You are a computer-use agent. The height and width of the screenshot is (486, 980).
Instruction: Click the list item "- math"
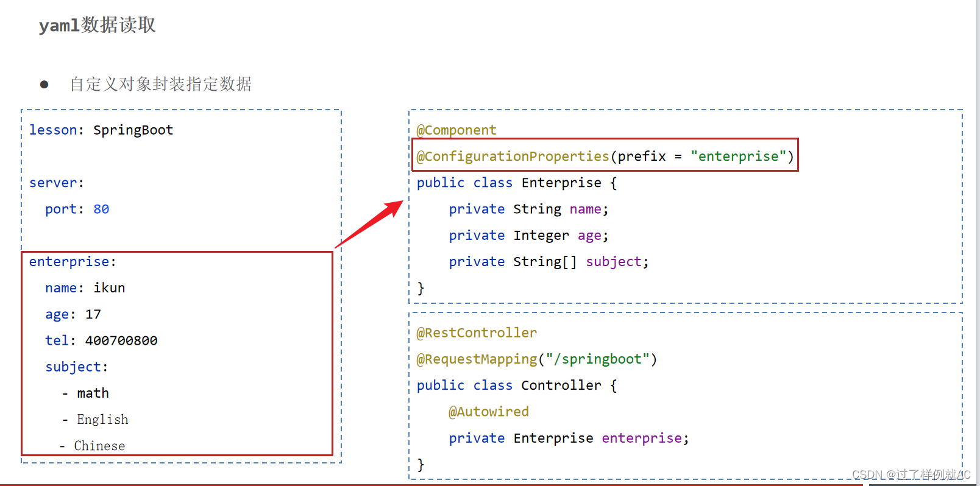click(x=85, y=393)
